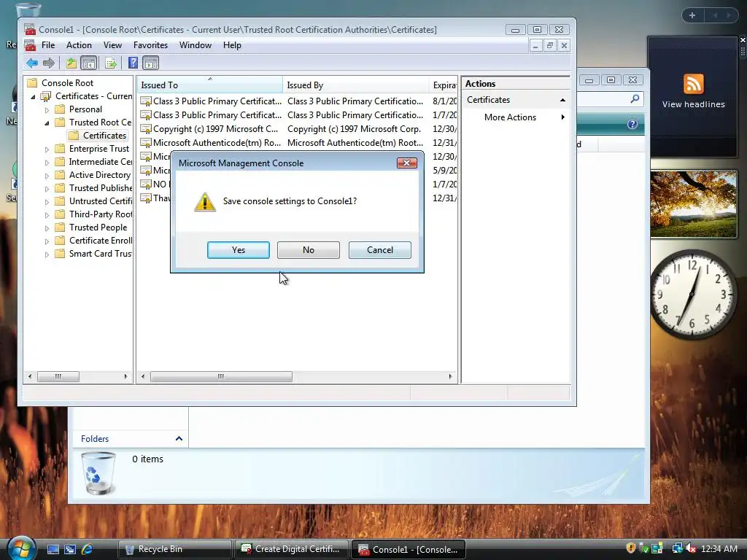The height and width of the screenshot is (560, 747).
Task: Click the Copyright (c) 1997 Microsoft certificate icon
Action: (x=146, y=129)
